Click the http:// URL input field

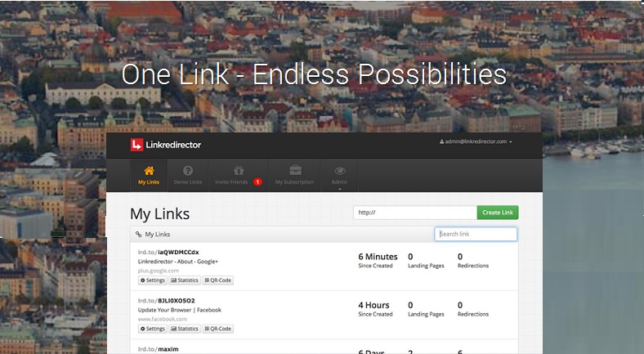(x=415, y=213)
